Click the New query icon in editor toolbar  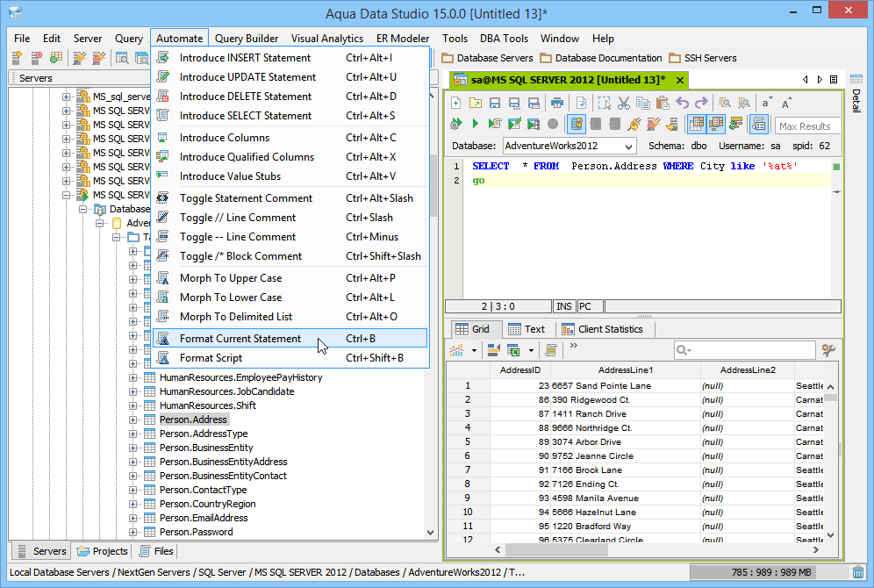click(x=456, y=103)
